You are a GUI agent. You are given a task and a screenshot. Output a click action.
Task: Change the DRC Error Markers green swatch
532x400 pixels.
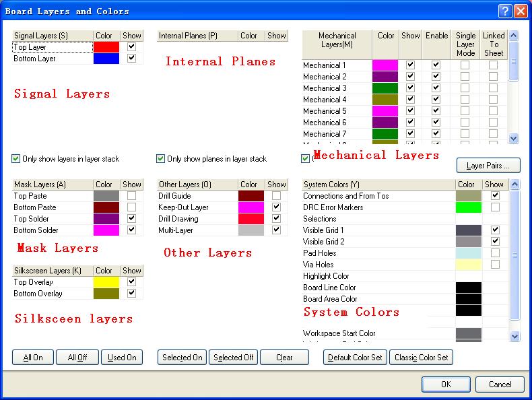click(469, 207)
